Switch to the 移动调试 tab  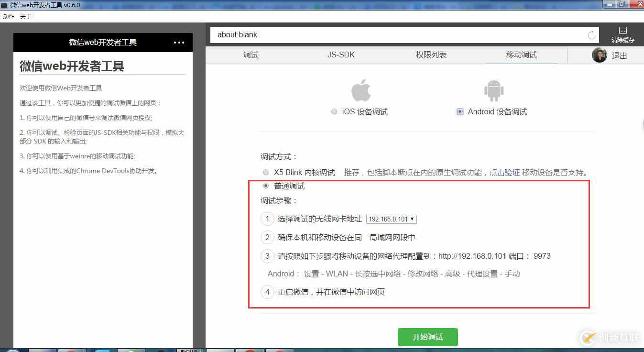pyautogui.click(x=522, y=55)
